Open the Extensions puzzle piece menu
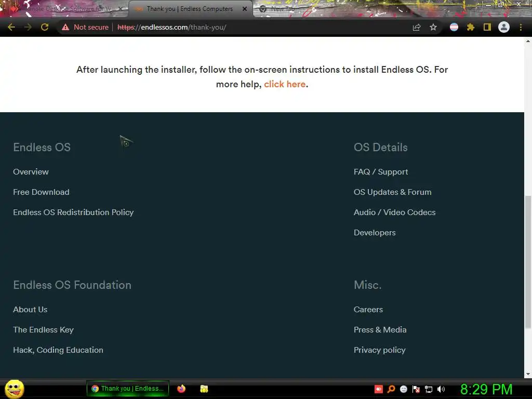532x399 pixels. point(471,27)
